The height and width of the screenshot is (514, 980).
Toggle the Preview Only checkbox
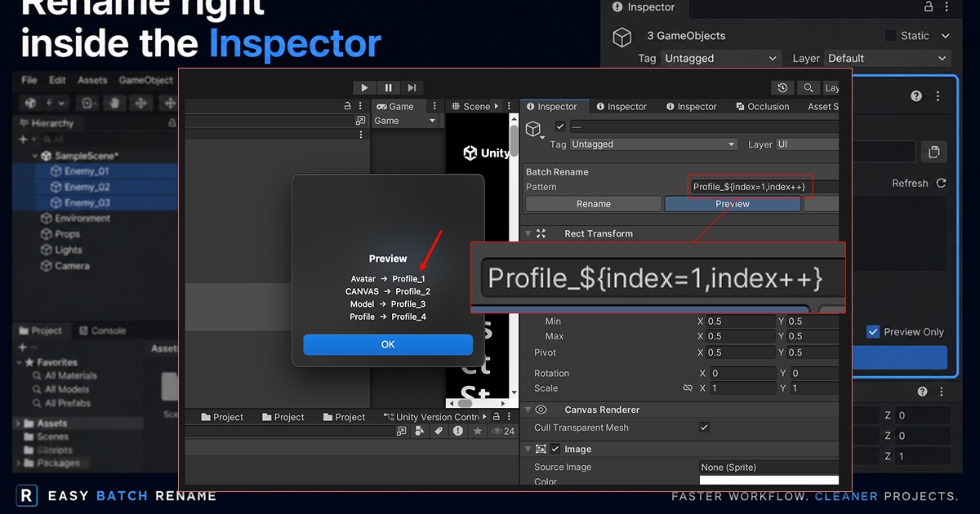(873, 332)
